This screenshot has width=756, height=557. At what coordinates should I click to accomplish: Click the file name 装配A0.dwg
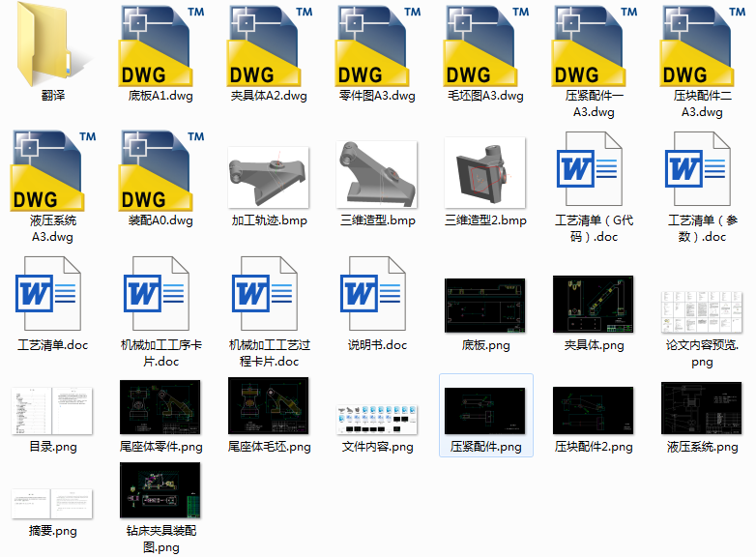[160, 220]
